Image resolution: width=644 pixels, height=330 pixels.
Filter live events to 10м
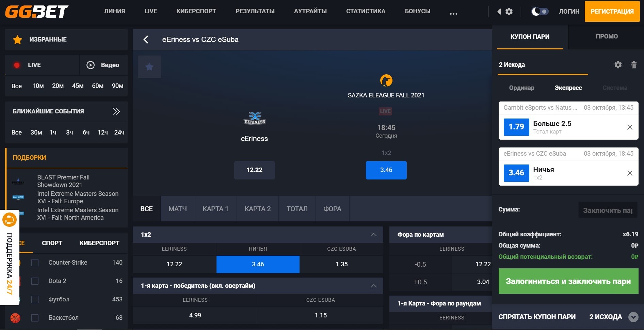pos(38,86)
